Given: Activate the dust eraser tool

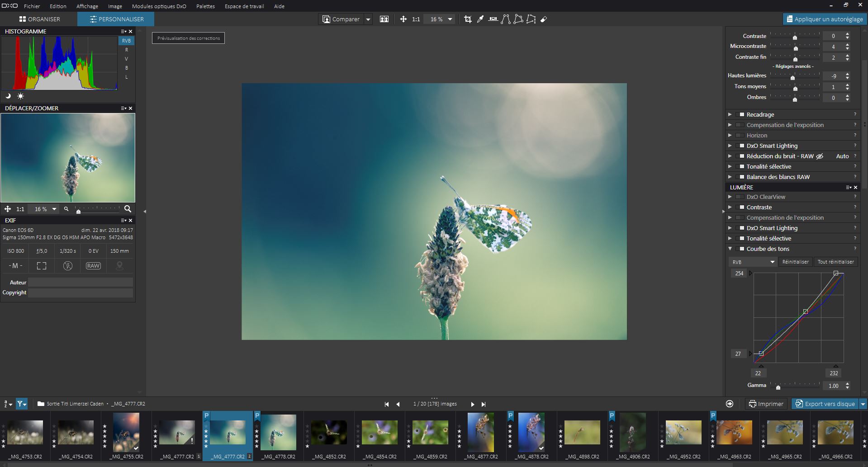Looking at the screenshot, I should click(544, 19).
